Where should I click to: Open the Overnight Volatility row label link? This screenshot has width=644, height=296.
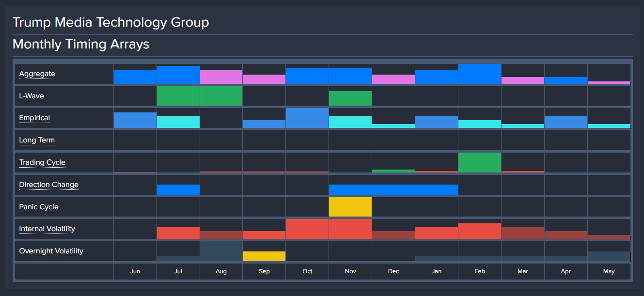[x=51, y=251]
